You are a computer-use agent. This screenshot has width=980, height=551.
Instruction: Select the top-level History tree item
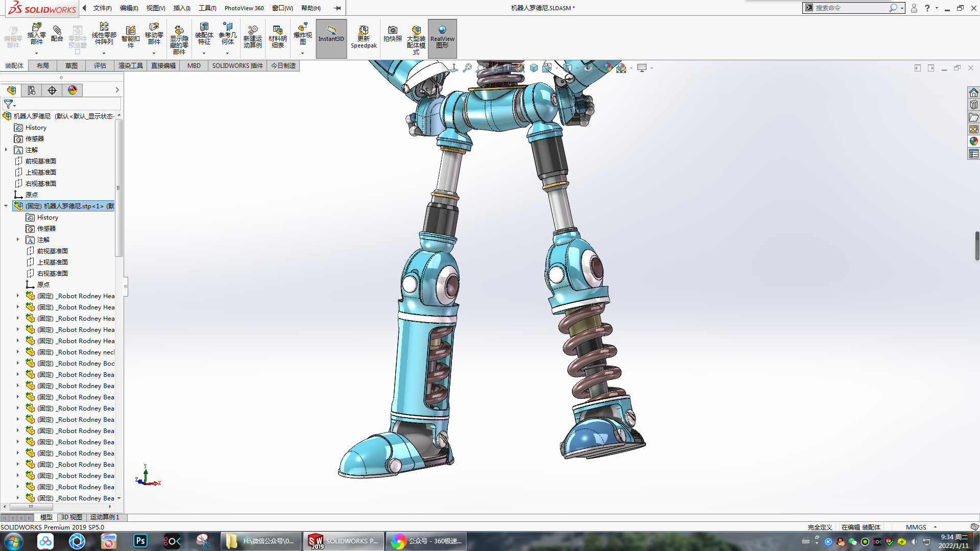(x=36, y=128)
